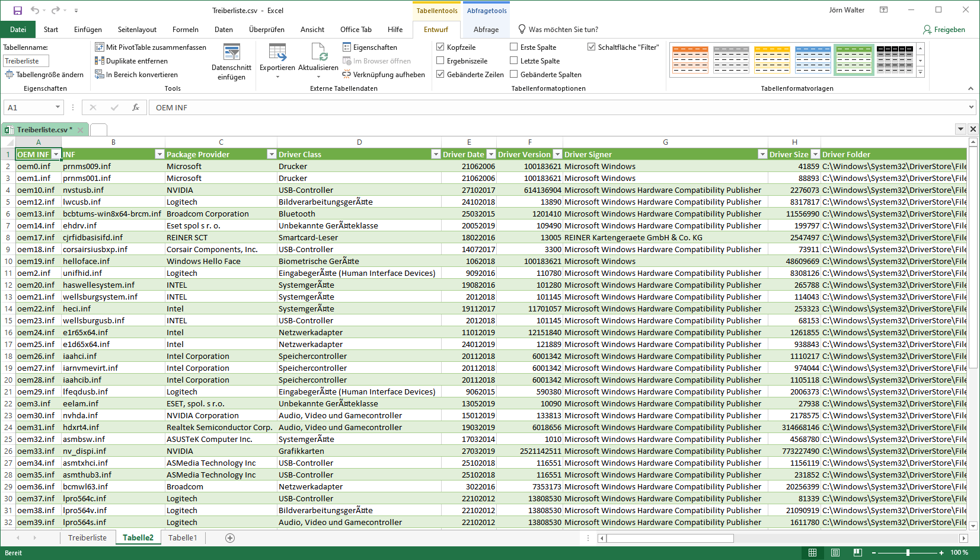This screenshot has width=980, height=560.
Task: Select the orange table style swatch
Action: (x=690, y=60)
